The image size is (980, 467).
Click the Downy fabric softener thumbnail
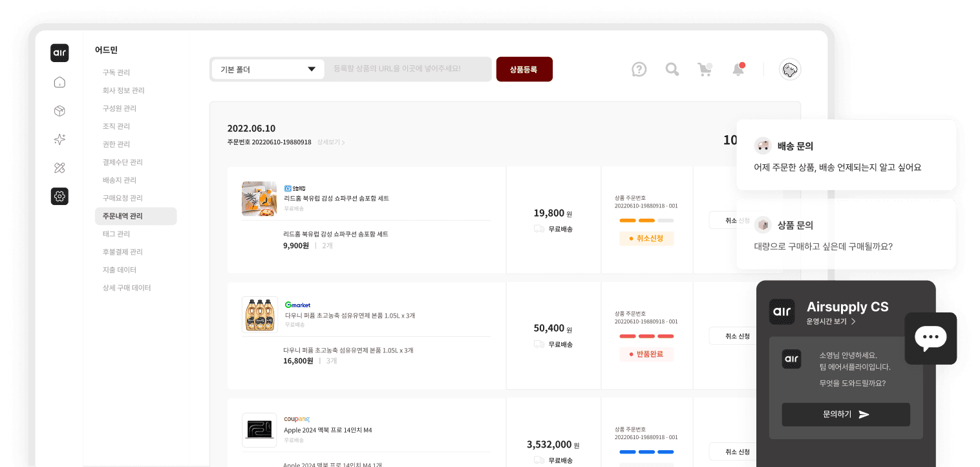(259, 314)
